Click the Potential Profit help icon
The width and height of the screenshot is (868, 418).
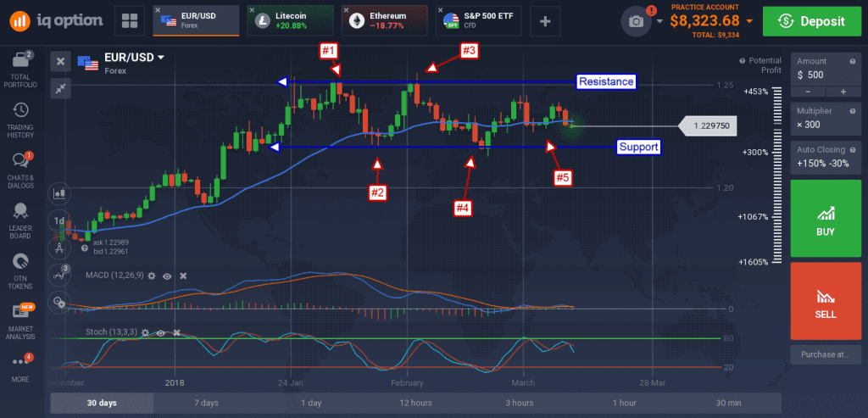coord(743,60)
